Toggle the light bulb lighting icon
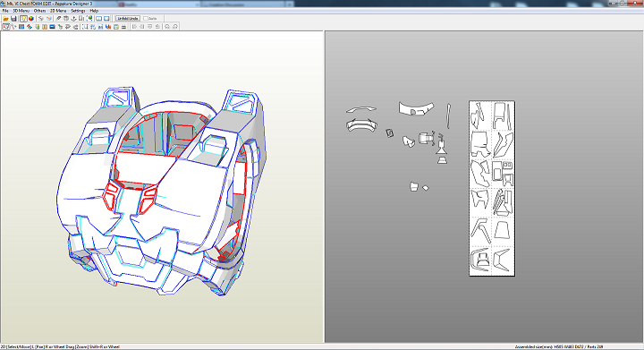This screenshot has height=350, width=644. coord(23,19)
